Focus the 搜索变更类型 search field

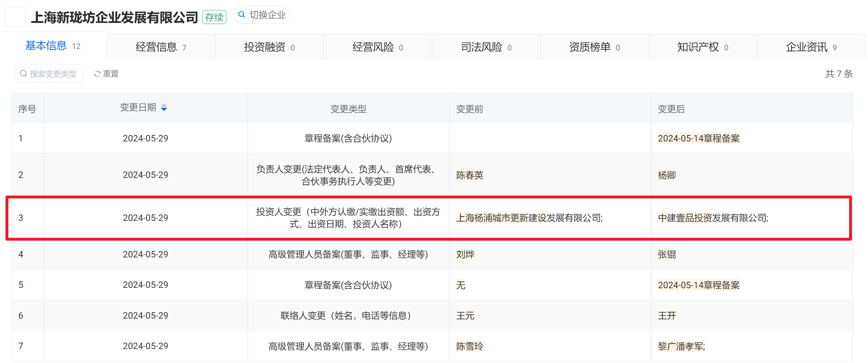point(49,74)
